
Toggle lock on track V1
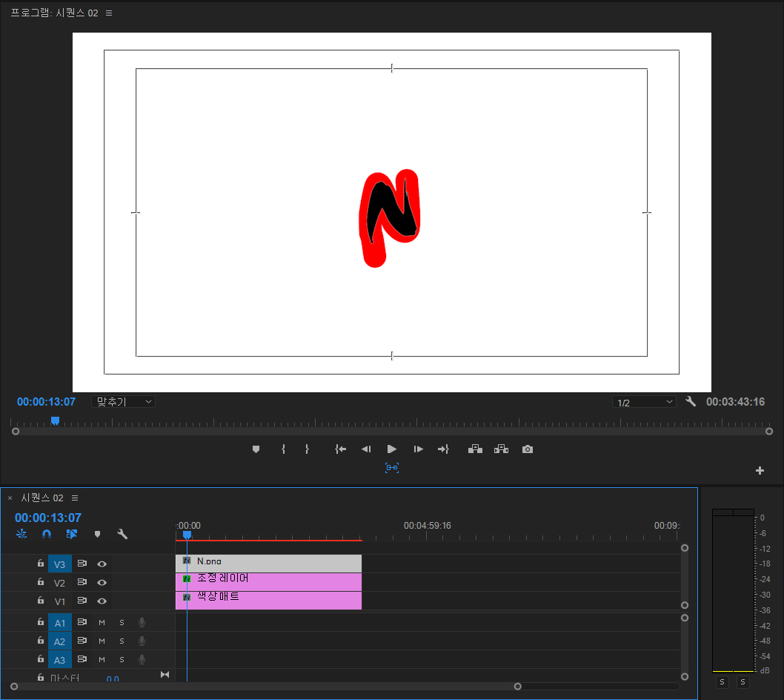41,600
